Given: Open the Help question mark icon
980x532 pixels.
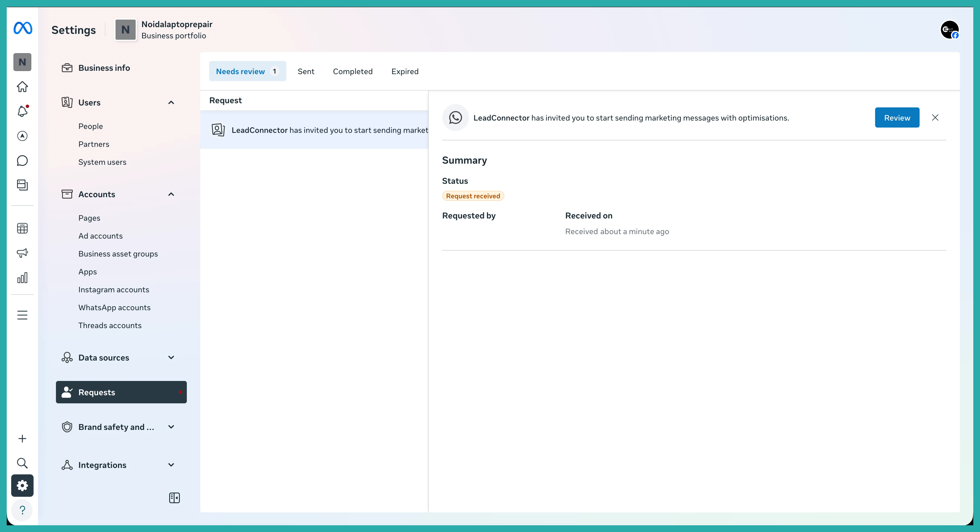Looking at the screenshot, I should pos(22,510).
